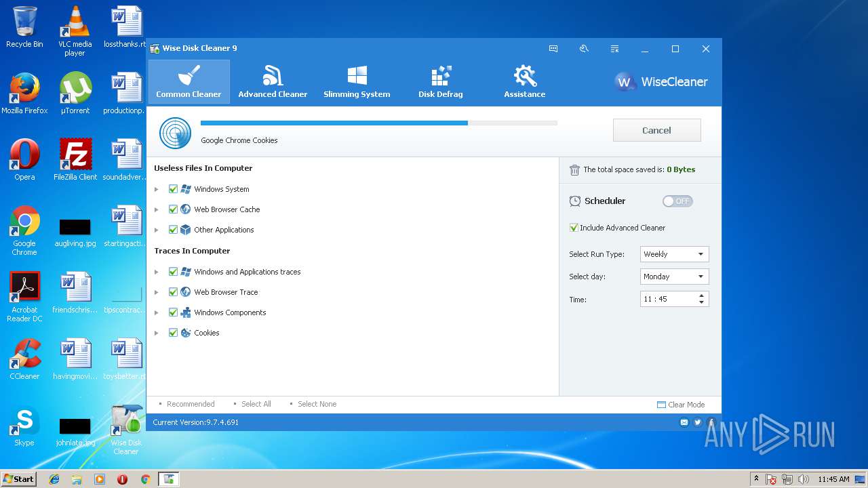The width and height of the screenshot is (868, 488).
Task: Click the Current Version:9.7.4.691 text
Action: click(x=195, y=422)
